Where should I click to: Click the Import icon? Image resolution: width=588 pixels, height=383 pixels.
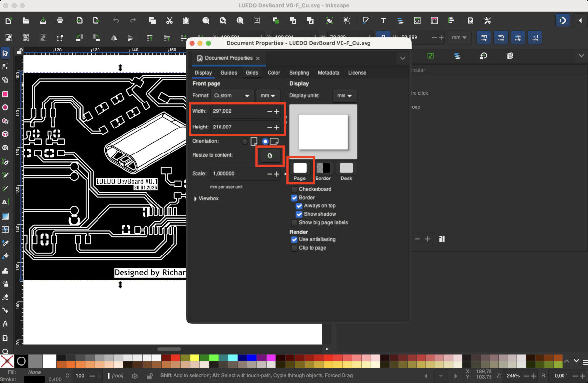(79, 21)
